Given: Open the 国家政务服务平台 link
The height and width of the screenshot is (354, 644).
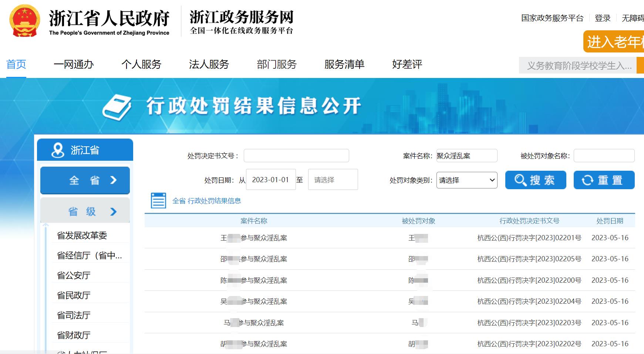Looking at the screenshot, I should click(x=552, y=18).
